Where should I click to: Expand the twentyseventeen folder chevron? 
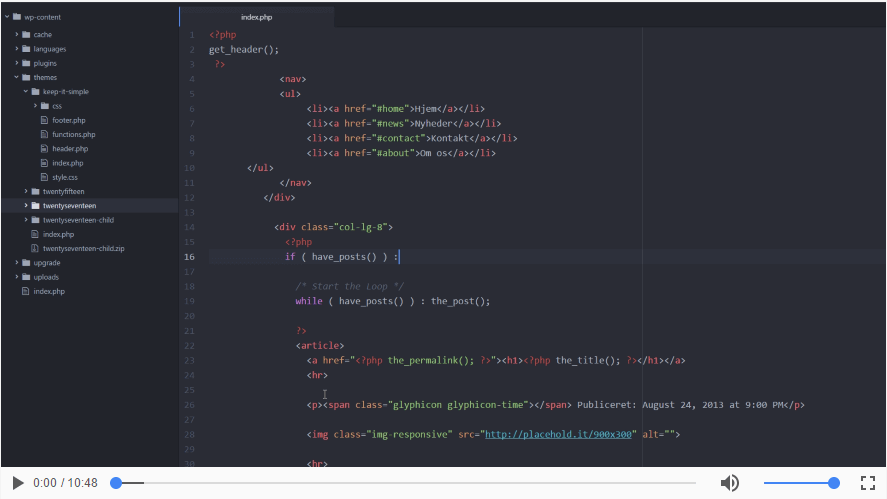[x=26, y=205]
